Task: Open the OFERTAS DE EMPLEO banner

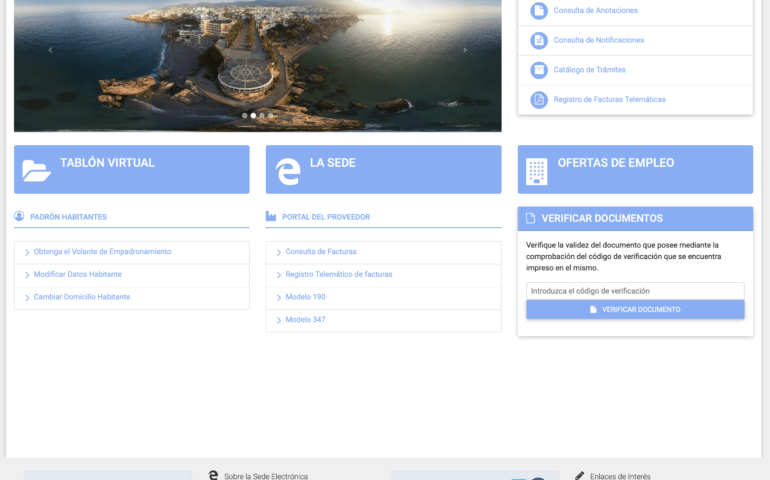Action: tap(635, 169)
